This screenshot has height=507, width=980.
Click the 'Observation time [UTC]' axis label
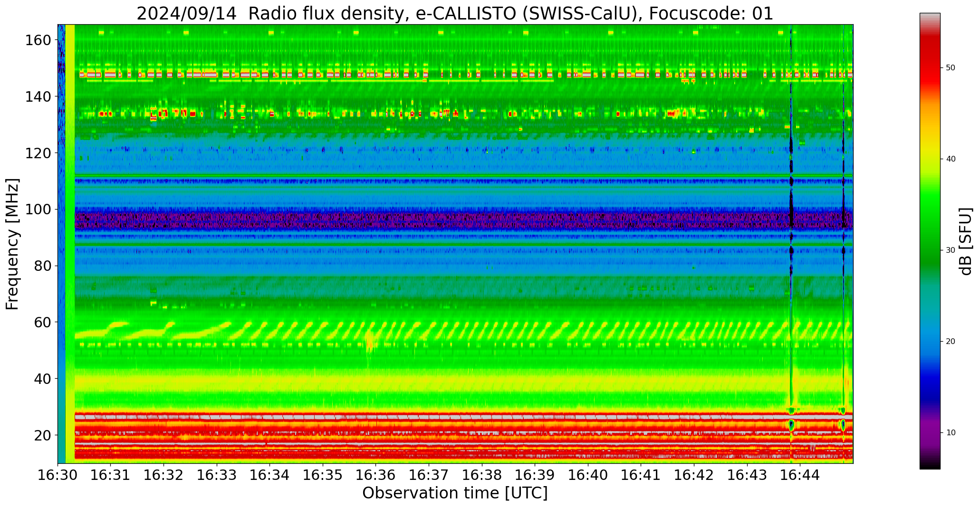455,493
